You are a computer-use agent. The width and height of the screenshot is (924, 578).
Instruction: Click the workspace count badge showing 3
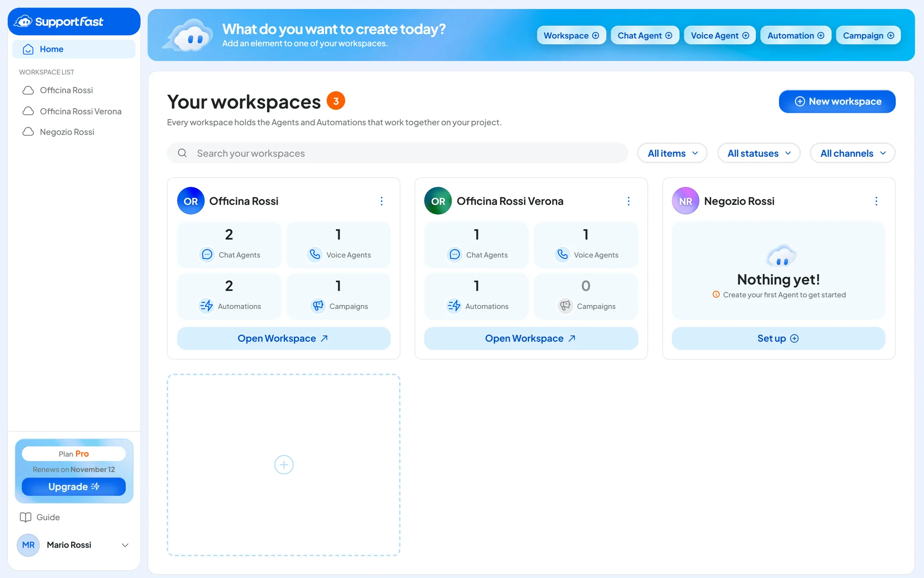coord(336,101)
